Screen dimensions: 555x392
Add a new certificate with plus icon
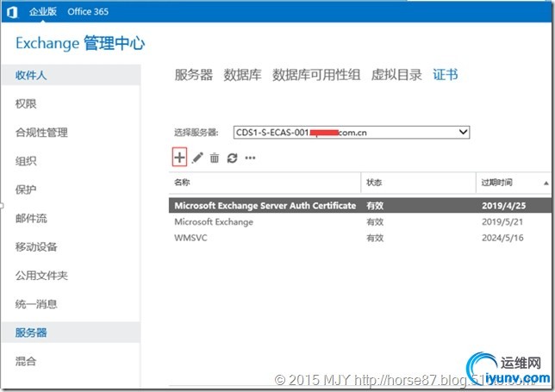[x=179, y=157]
